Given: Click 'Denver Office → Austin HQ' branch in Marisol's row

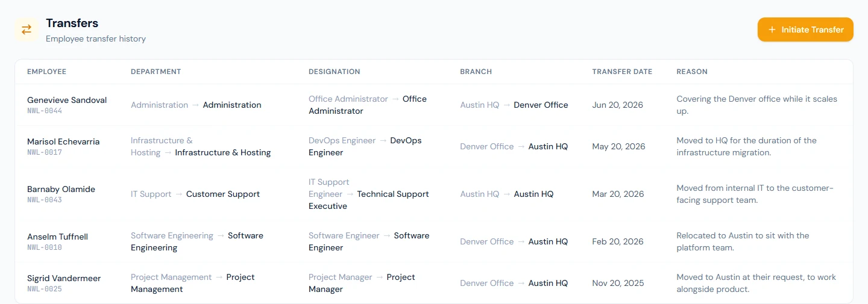Looking at the screenshot, I should point(514,146).
